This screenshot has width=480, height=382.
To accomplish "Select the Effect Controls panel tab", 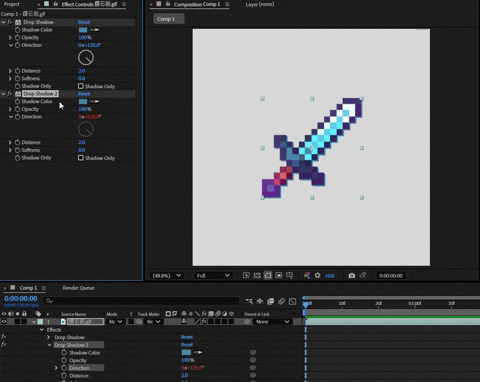I will [89, 4].
